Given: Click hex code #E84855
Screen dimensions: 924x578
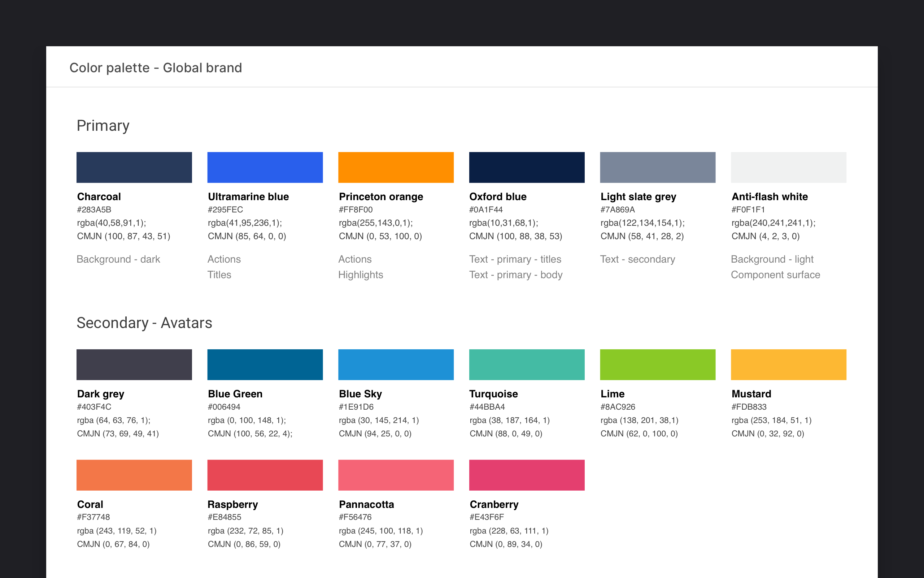Looking at the screenshot, I should click(225, 517).
